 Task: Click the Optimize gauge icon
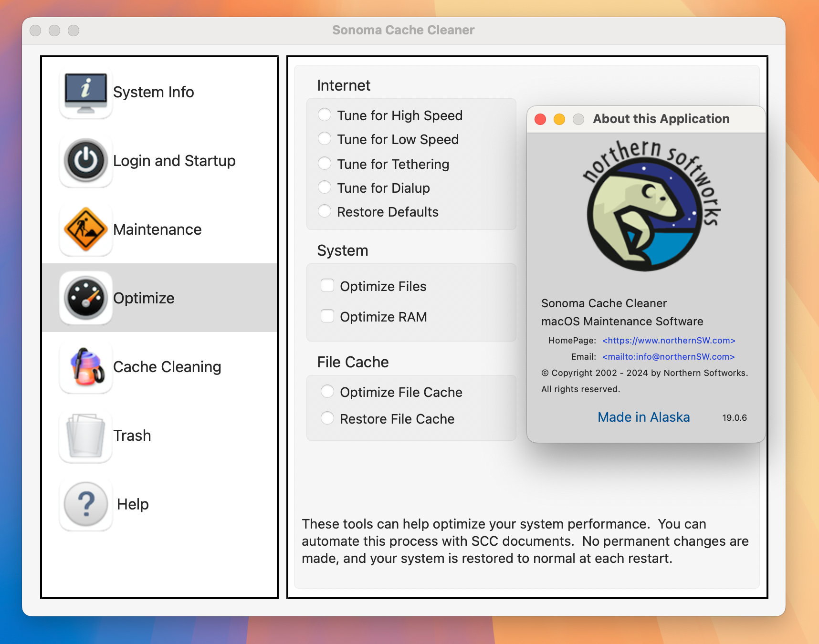(86, 298)
